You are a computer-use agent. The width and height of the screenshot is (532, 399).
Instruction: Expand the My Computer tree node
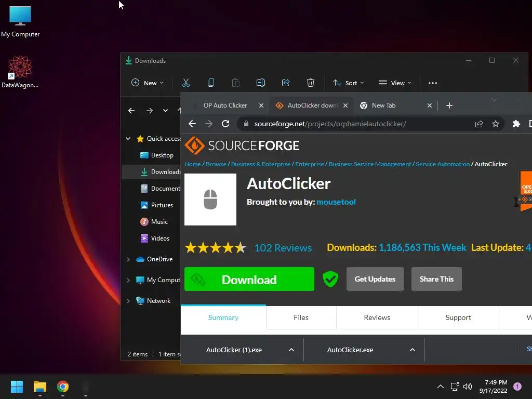128,280
